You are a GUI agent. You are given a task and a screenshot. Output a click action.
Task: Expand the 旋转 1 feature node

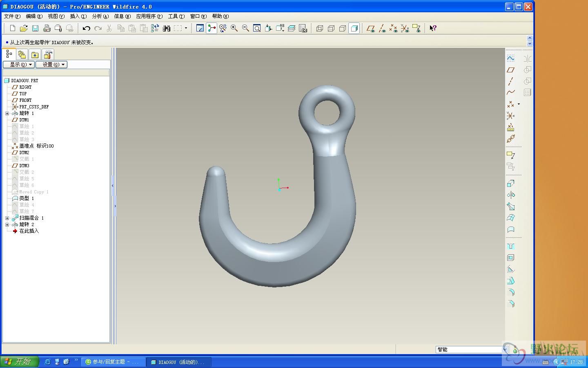tap(7, 113)
